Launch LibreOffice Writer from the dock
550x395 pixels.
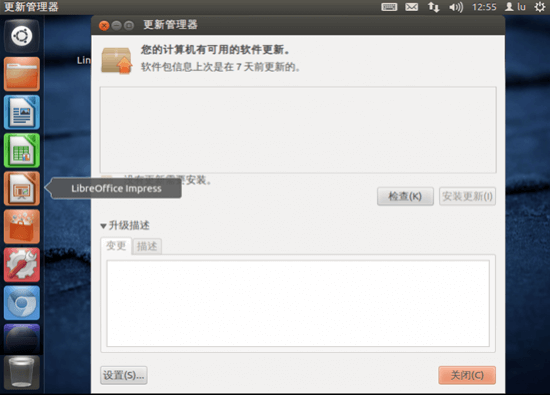[22, 113]
